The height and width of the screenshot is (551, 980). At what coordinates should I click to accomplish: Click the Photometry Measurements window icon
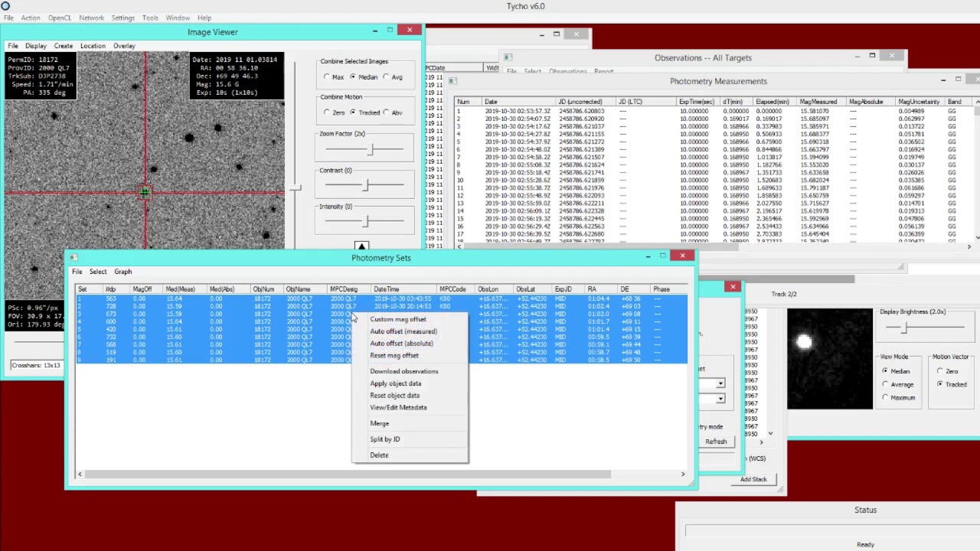[x=452, y=81]
